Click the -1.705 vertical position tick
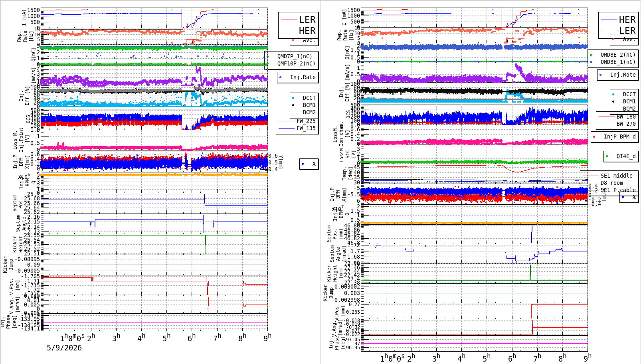Image resolution: width=641 pixels, height=364 pixels. (30, 276)
